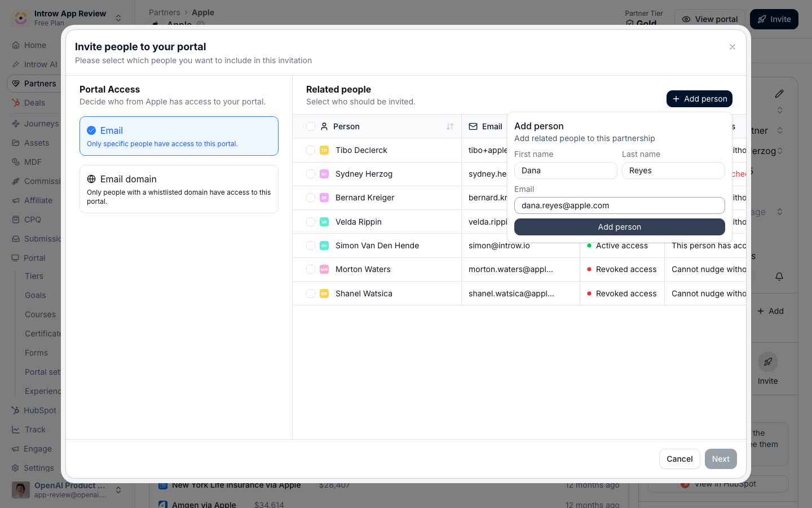
Task: Click the + Add button in right panel
Action: (770, 311)
